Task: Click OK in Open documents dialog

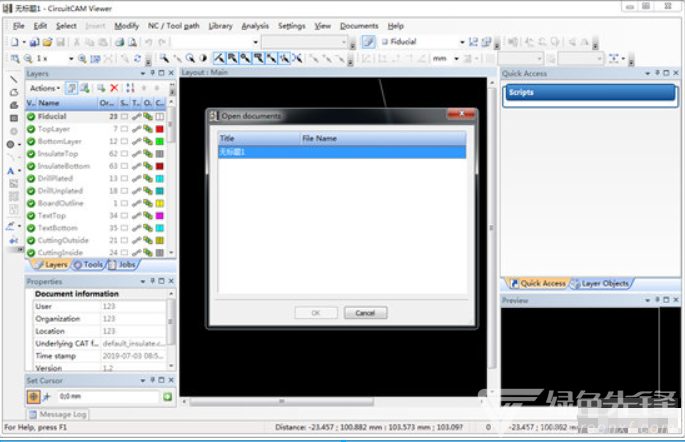Action: (x=316, y=313)
